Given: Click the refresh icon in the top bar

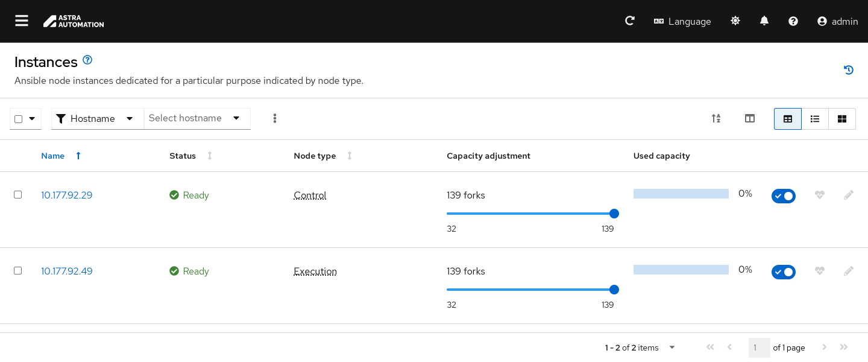Looking at the screenshot, I should click(x=630, y=21).
